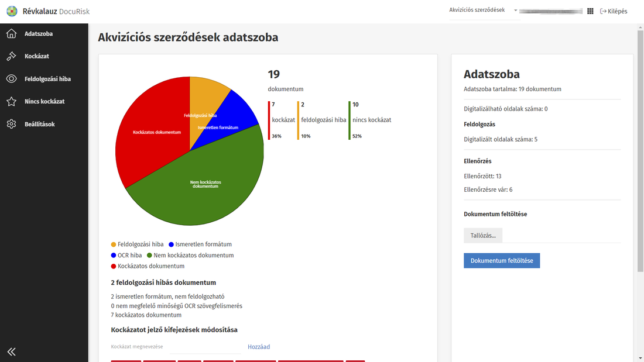
Task: Collapse the sidebar with double-chevron icon
Action: coord(11,351)
